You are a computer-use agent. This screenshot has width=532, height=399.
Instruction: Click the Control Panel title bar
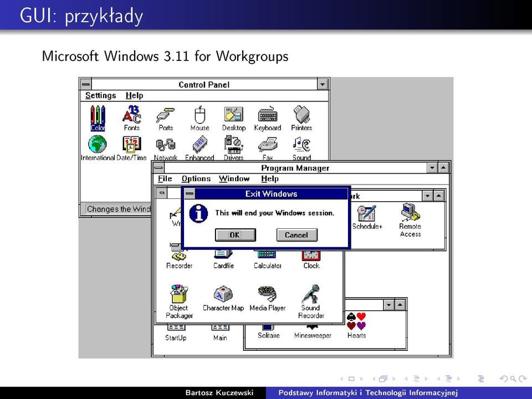pyautogui.click(x=204, y=84)
